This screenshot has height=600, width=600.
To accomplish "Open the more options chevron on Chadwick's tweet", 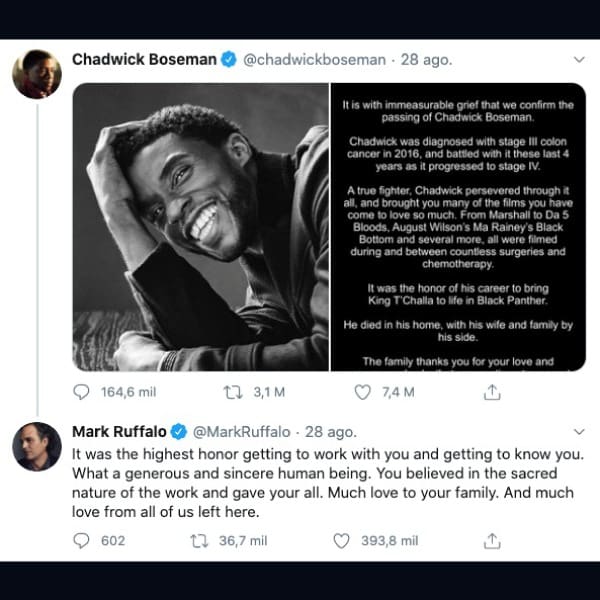I will point(578,59).
